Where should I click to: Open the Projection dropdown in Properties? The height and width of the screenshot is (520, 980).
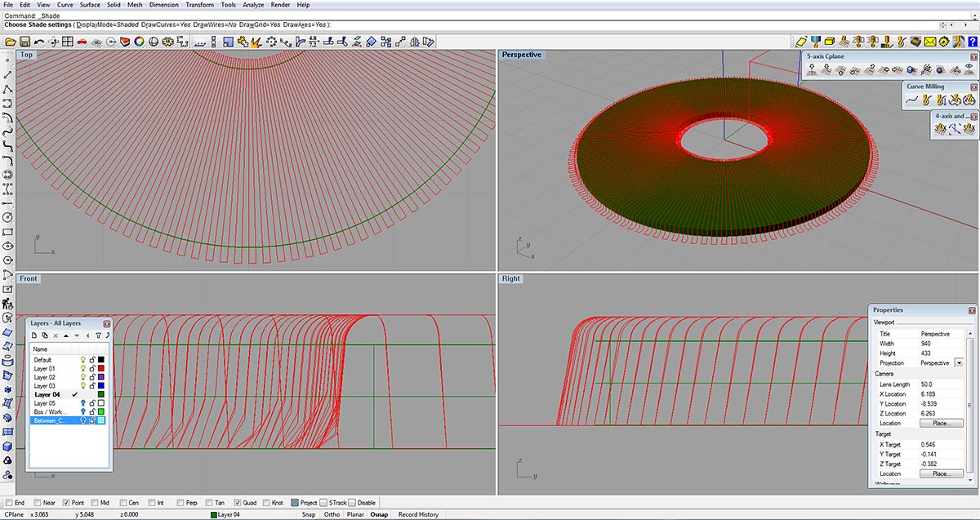point(959,362)
